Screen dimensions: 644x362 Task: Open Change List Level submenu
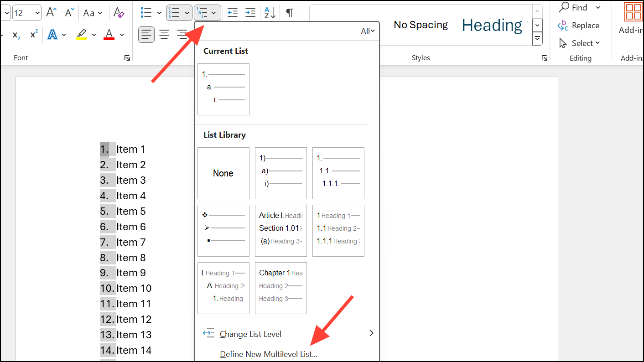(x=250, y=334)
